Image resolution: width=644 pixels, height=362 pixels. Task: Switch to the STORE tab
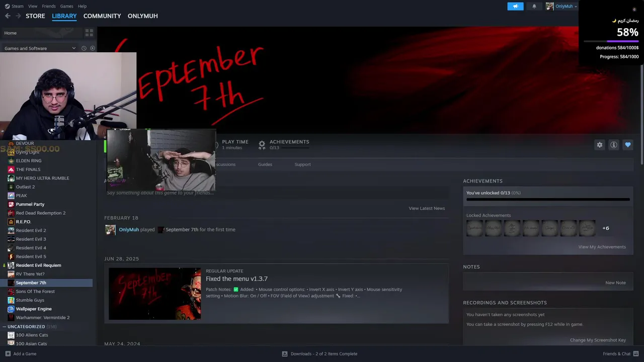click(35, 16)
